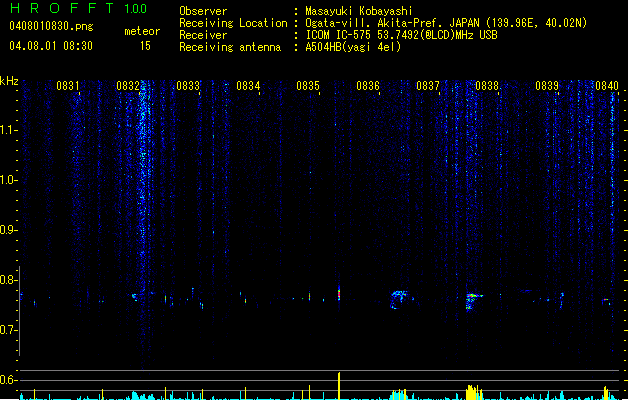
Task: Click the Observer field label
Action: click(x=203, y=11)
